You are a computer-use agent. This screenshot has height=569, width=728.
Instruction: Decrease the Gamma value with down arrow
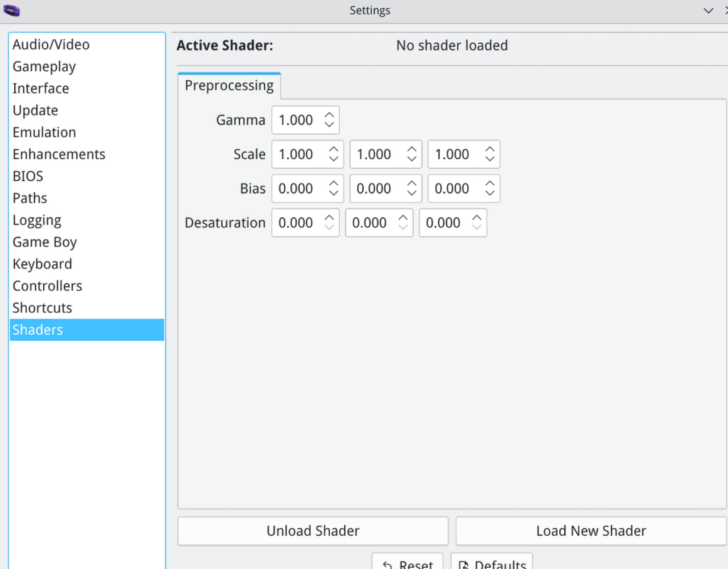[x=329, y=125]
